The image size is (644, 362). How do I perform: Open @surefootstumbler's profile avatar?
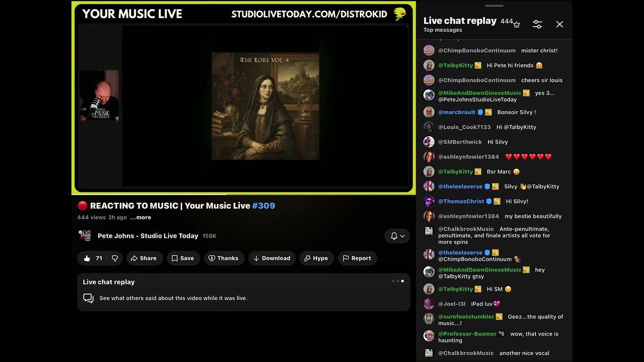[x=429, y=319]
